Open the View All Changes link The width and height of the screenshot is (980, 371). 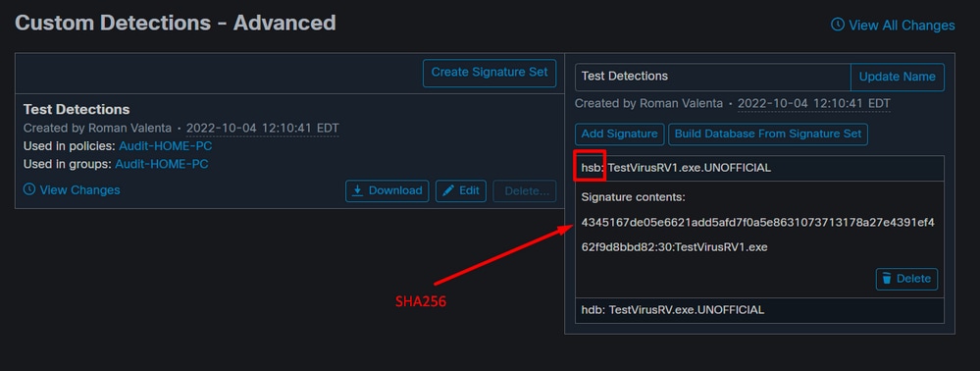[893, 25]
